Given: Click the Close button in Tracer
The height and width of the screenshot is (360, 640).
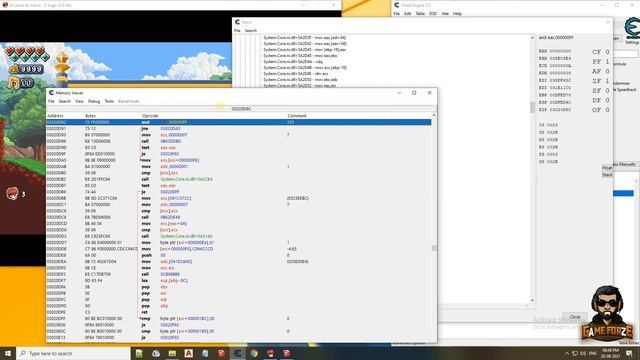Looking at the screenshot, I should (575, 317).
